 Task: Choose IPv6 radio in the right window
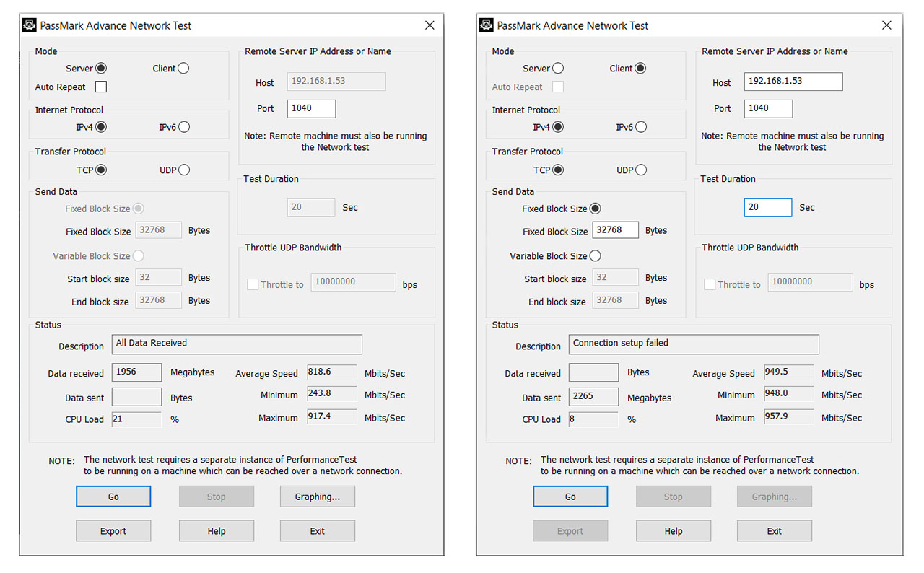tap(641, 127)
